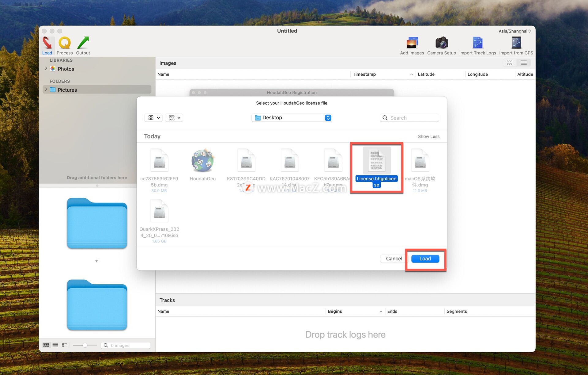The height and width of the screenshot is (375, 588).
Task: Click the blue Load button
Action: (425, 258)
